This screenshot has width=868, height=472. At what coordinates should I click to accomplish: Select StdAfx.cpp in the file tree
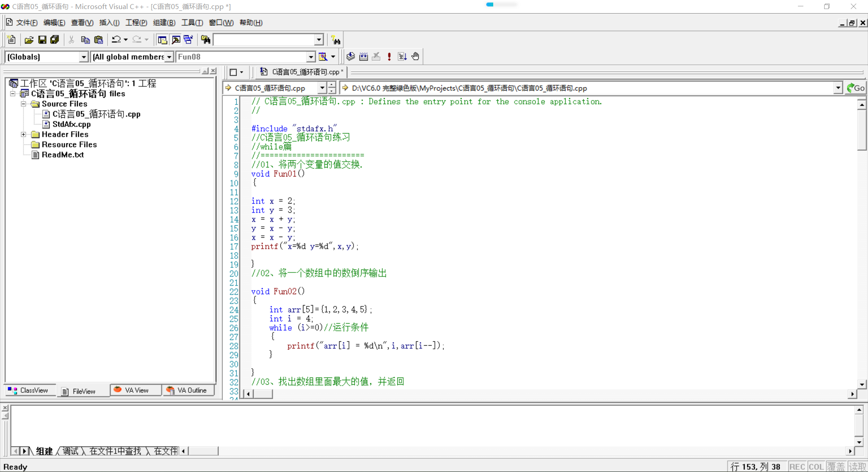71,124
